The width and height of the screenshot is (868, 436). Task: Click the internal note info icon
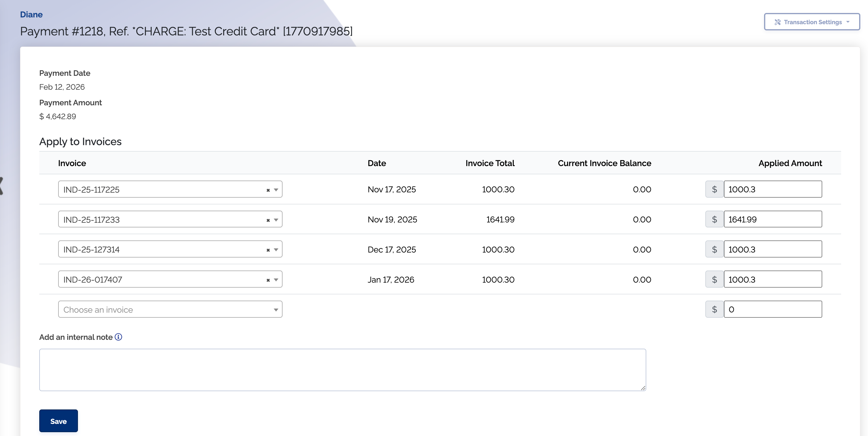118,337
